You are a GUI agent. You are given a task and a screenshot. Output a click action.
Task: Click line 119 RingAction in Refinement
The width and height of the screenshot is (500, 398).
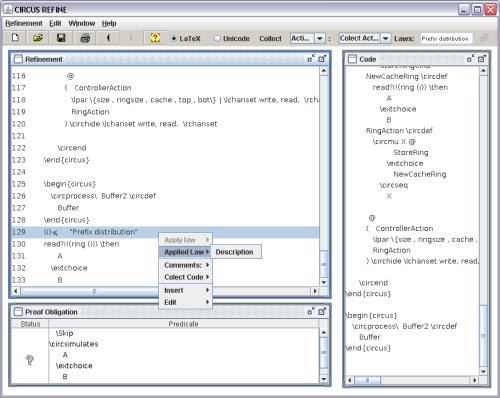(x=90, y=112)
